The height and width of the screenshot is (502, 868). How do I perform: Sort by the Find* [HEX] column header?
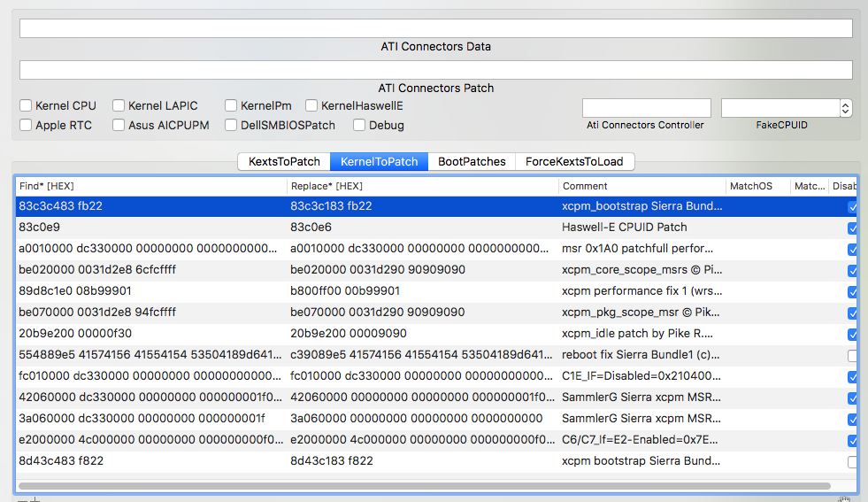(x=150, y=186)
